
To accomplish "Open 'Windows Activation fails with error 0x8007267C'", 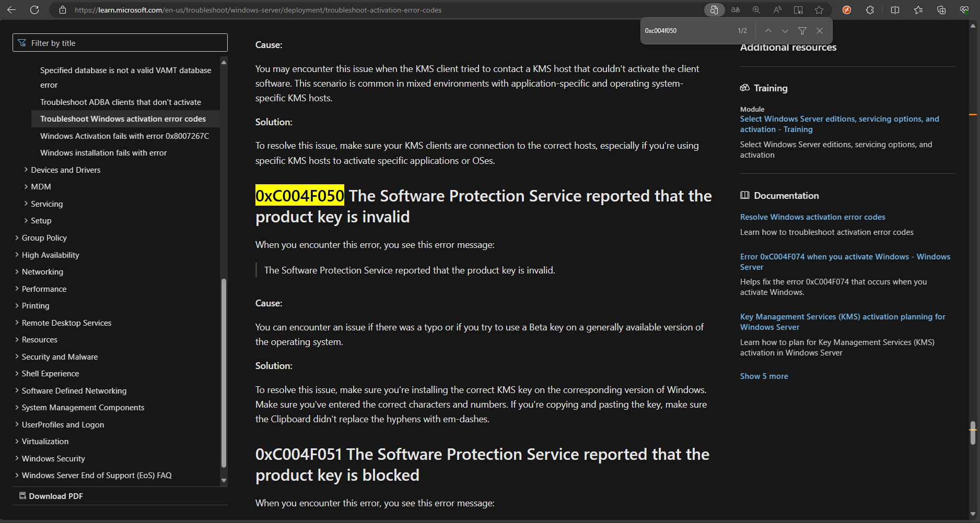I will (124, 136).
